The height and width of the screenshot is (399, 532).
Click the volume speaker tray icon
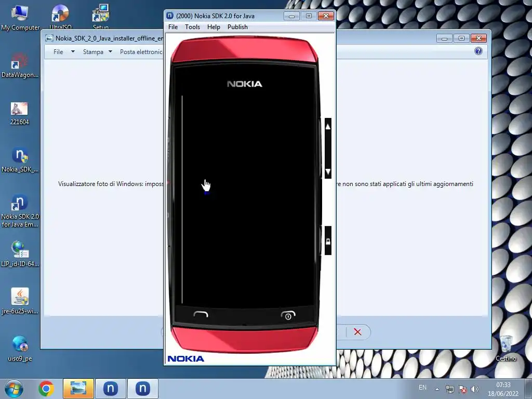475,389
